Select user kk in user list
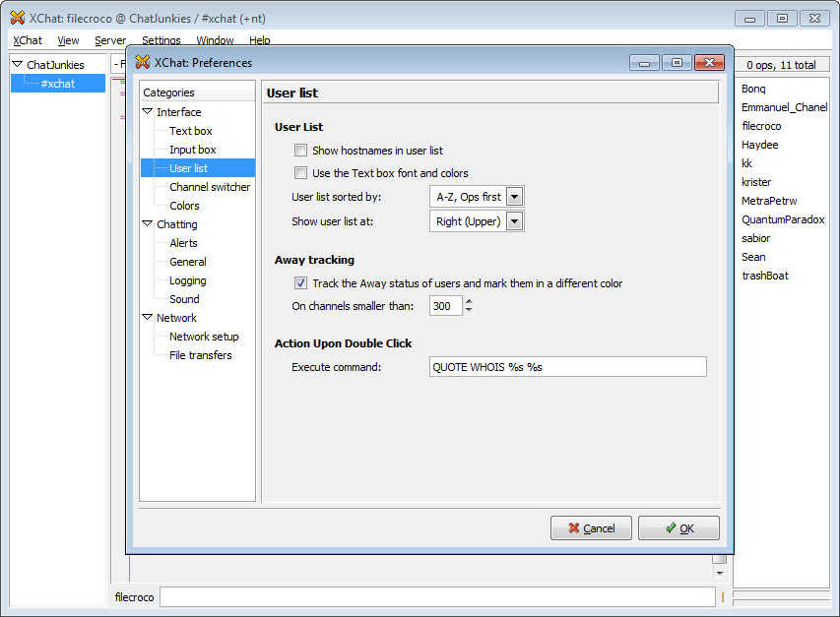840x617 pixels. (746, 163)
